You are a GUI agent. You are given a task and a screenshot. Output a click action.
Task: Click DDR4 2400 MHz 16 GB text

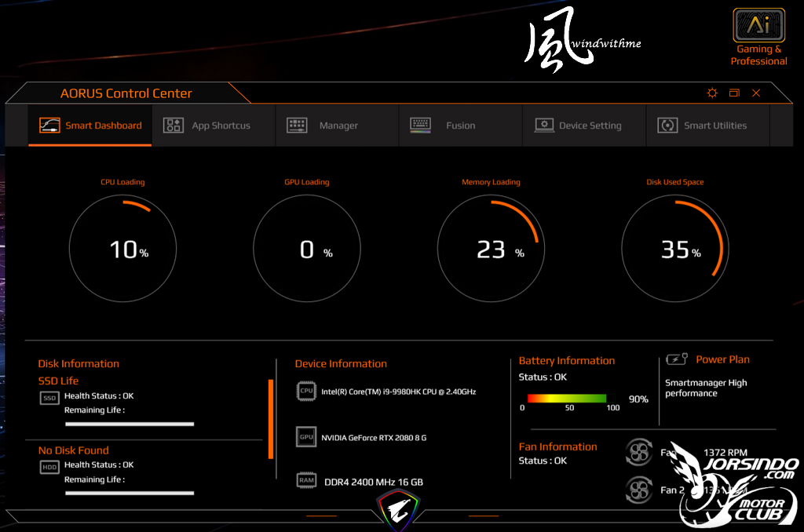coord(374,483)
